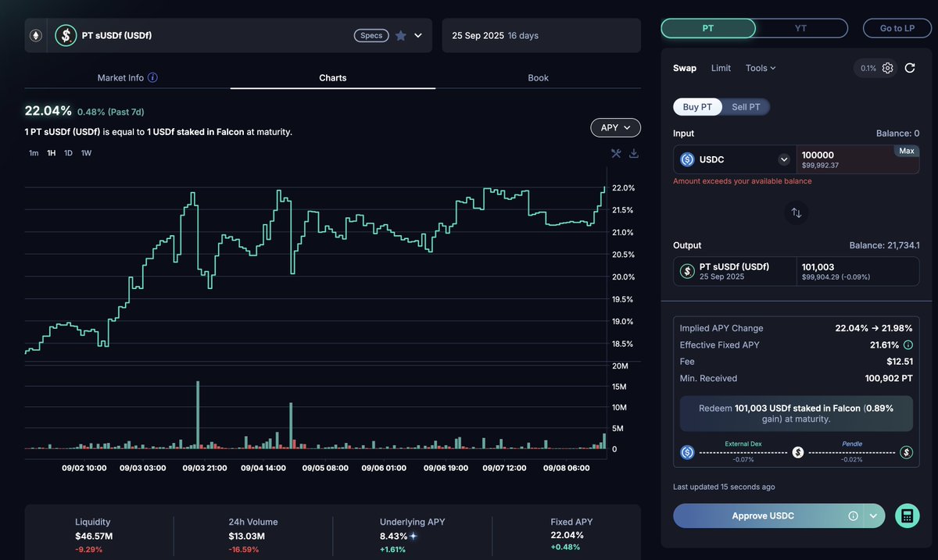Select the Swap tab
The image size is (938, 560).
click(685, 68)
